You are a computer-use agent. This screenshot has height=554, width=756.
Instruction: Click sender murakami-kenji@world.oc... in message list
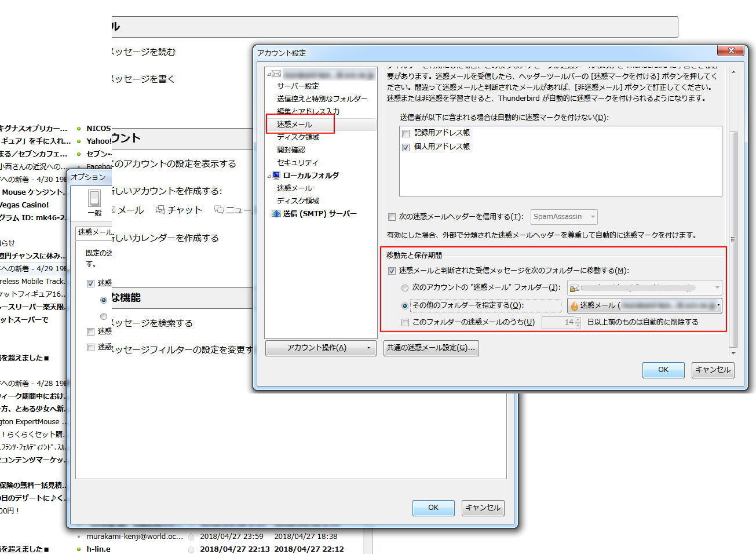[134, 537]
